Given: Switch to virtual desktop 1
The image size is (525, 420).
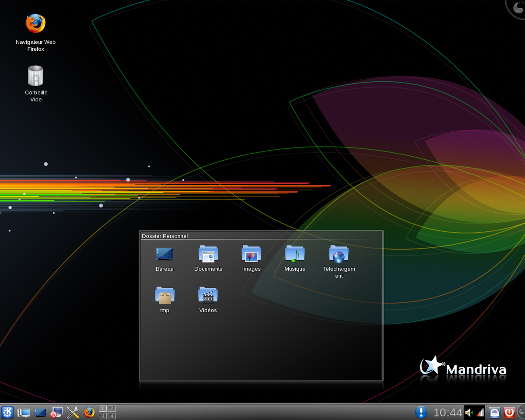Looking at the screenshot, I should (x=103, y=409).
